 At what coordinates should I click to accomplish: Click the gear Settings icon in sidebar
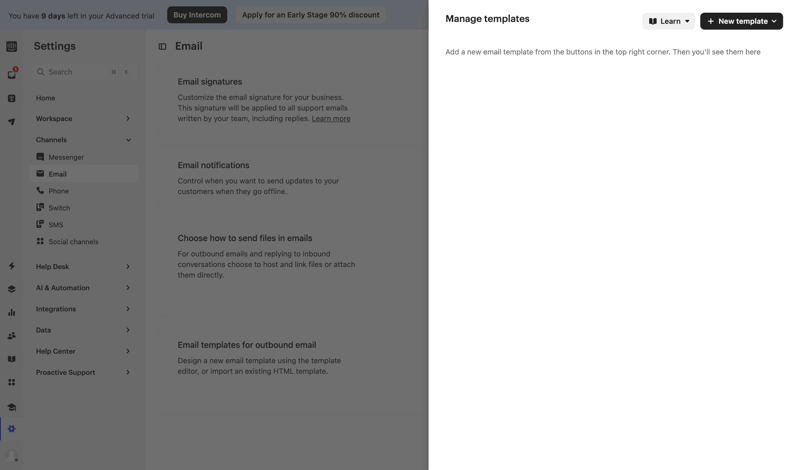pyautogui.click(x=12, y=429)
